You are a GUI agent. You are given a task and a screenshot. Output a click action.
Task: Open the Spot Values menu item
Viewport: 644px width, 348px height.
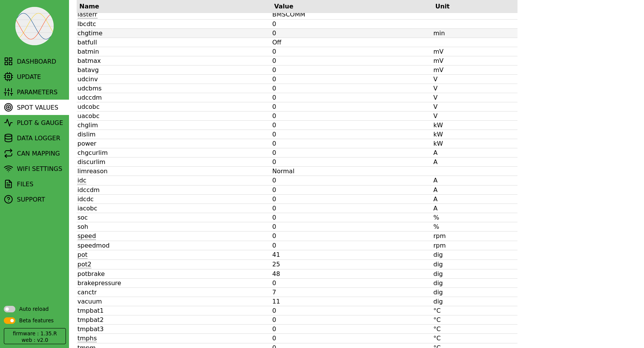[x=38, y=107]
